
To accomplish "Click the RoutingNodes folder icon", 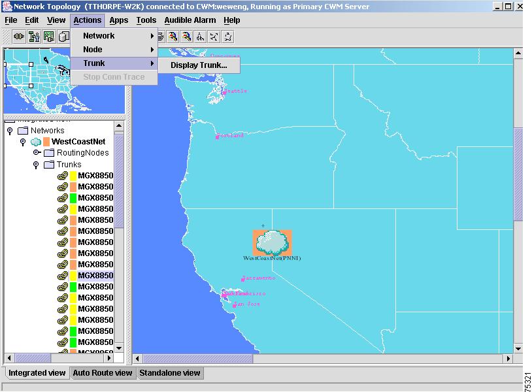I will click(49, 153).
